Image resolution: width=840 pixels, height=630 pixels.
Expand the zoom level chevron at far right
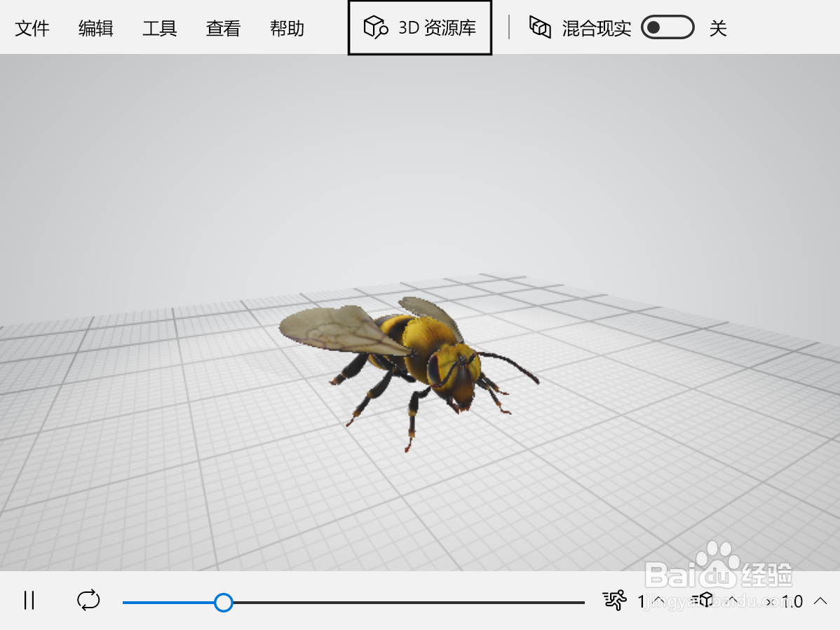tap(819, 601)
